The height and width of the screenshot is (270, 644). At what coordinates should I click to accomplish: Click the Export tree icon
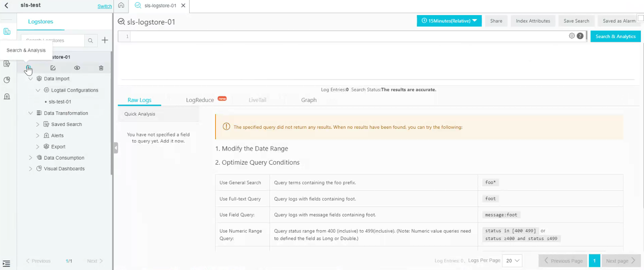point(46,147)
